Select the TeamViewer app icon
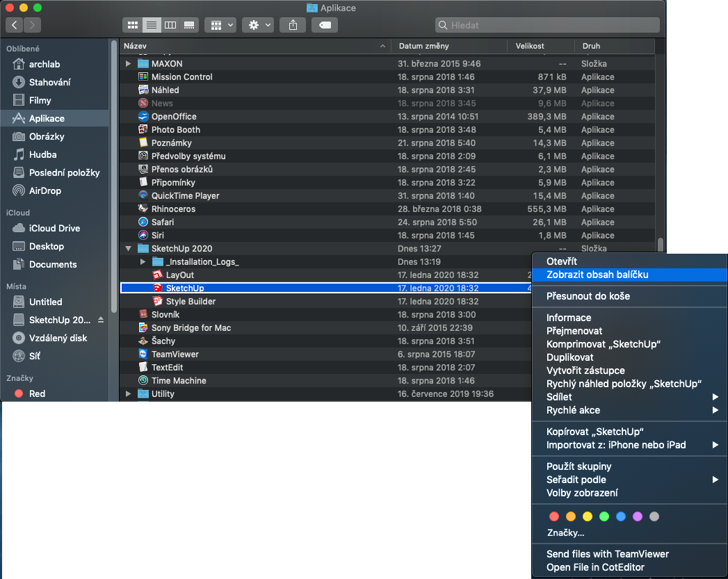 143,354
